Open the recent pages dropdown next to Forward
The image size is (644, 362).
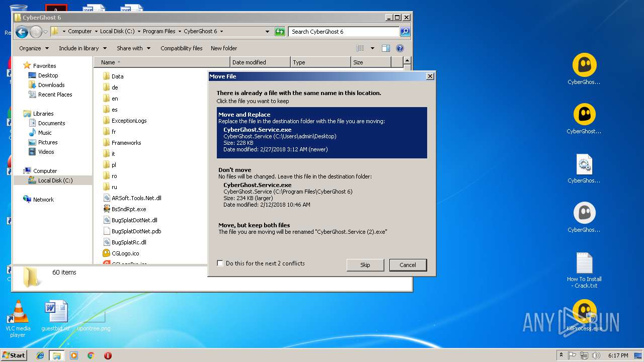[x=45, y=32]
